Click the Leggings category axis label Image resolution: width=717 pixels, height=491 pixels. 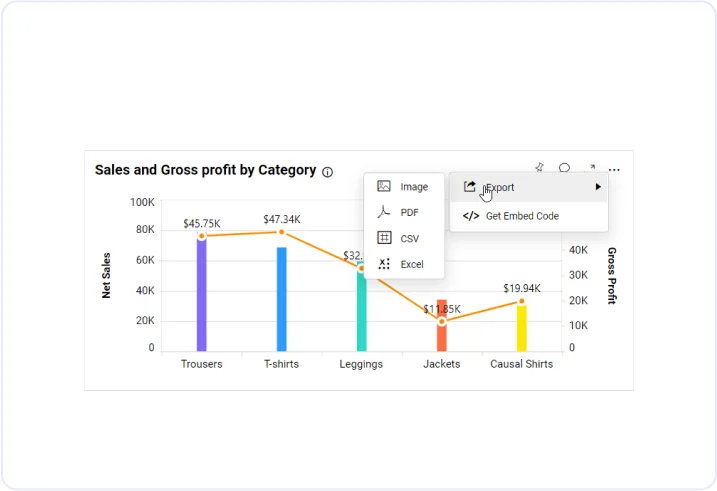[x=361, y=364]
